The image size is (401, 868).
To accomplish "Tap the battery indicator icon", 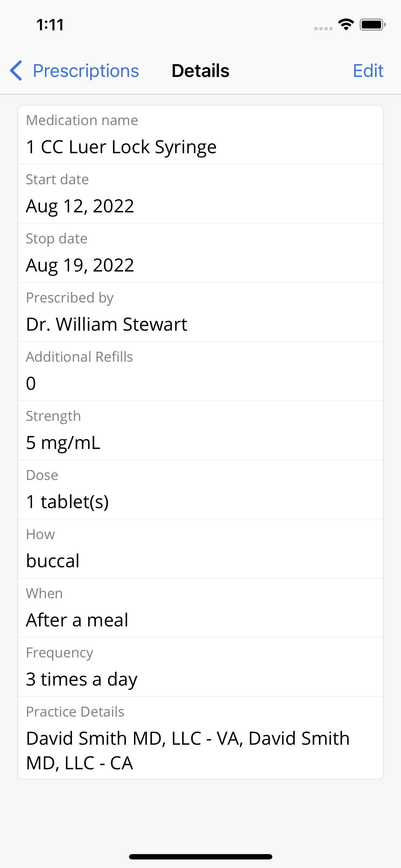I will tap(372, 25).
